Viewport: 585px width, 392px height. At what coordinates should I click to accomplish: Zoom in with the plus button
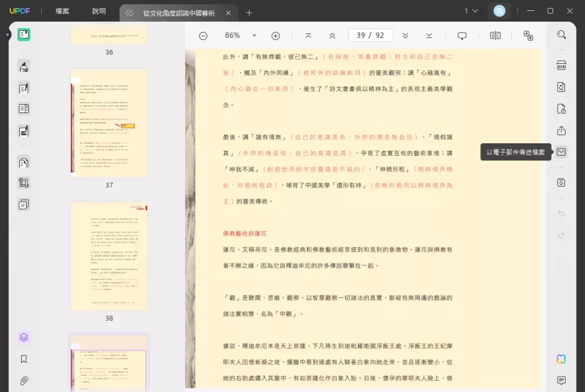point(276,36)
